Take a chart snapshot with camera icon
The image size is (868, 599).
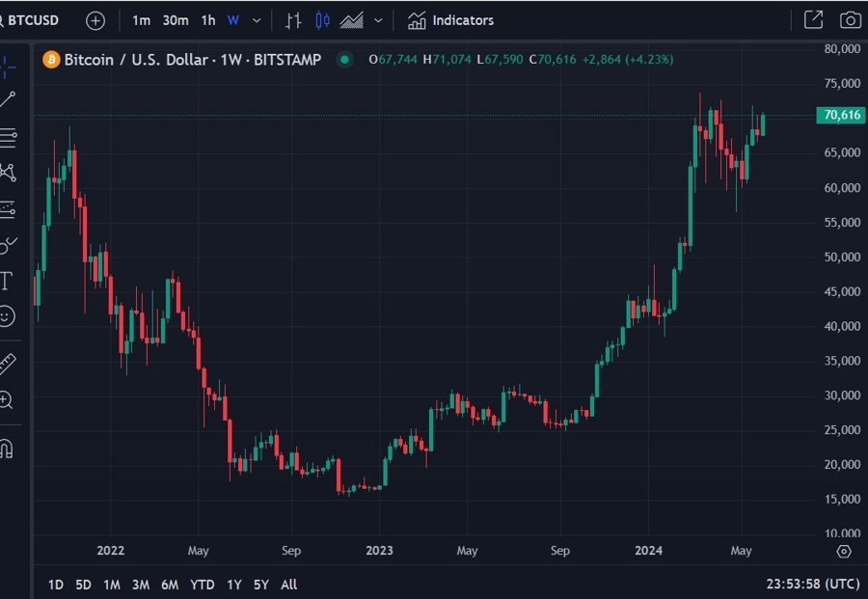(851, 20)
